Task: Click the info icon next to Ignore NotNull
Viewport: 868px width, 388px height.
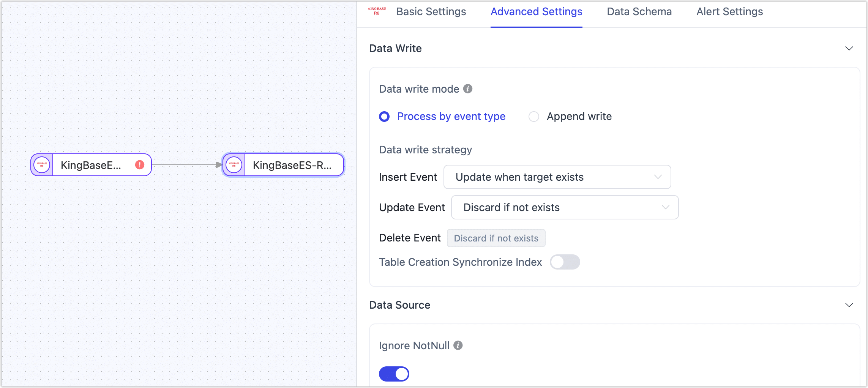Action: pos(458,345)
